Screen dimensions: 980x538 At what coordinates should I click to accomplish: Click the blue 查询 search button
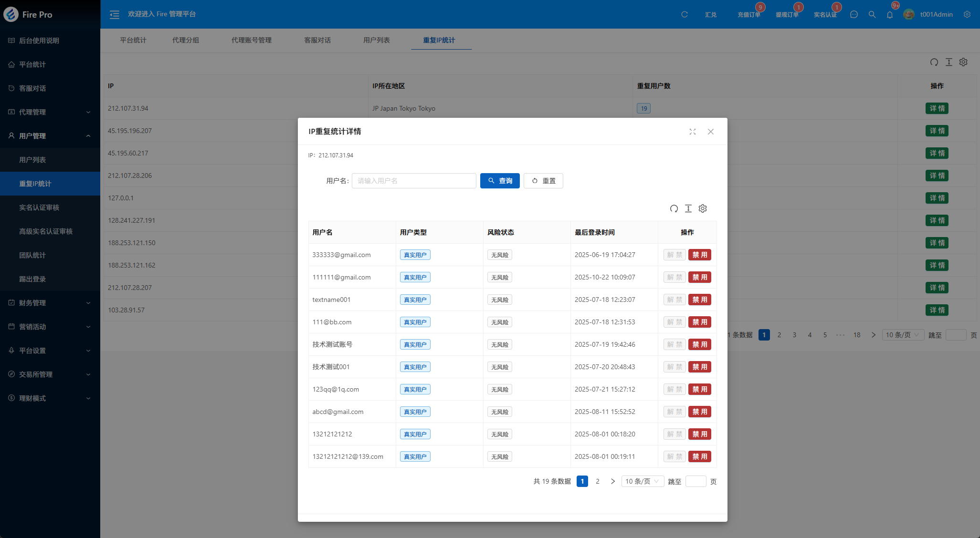click(x=499, y=181)
